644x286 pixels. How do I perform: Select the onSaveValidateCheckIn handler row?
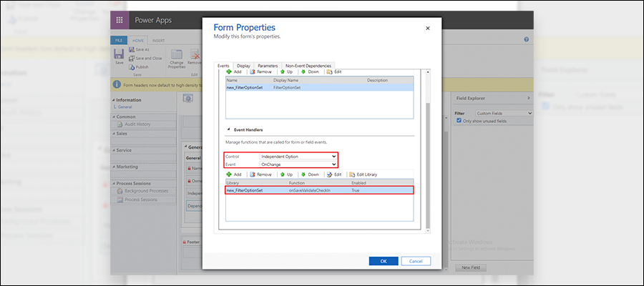(x=320, y=190)
